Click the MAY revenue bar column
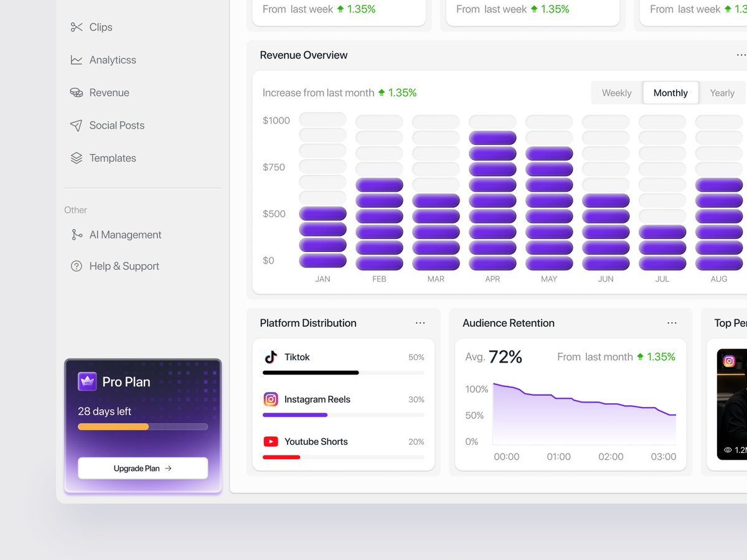The height and width of the screenshot is (560, 747). point(549,192)
